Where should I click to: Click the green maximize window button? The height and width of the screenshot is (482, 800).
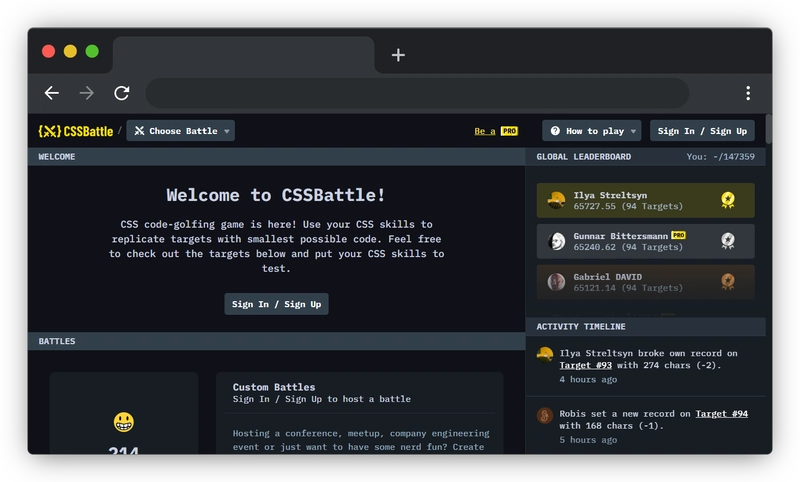[x=92, y=52]
